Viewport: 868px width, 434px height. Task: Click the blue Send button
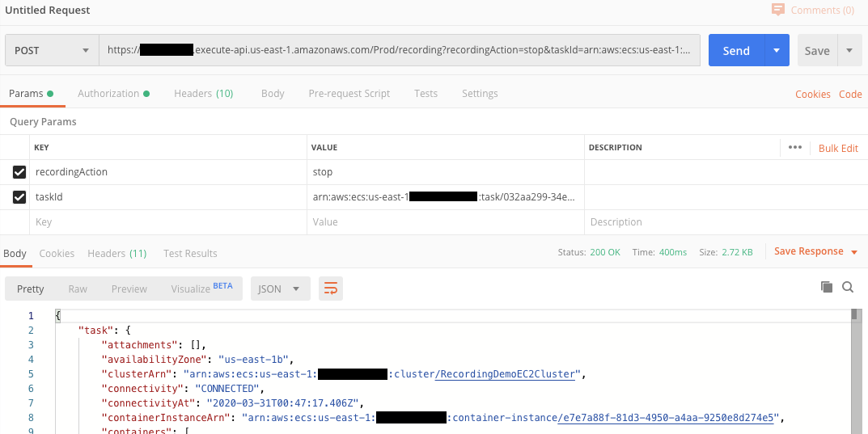pos(736,50)
